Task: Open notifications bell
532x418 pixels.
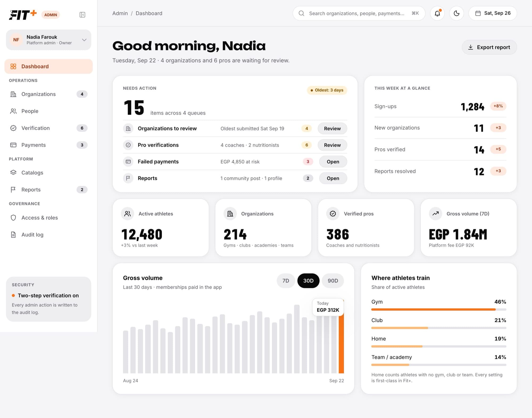Action: (437, 13)
